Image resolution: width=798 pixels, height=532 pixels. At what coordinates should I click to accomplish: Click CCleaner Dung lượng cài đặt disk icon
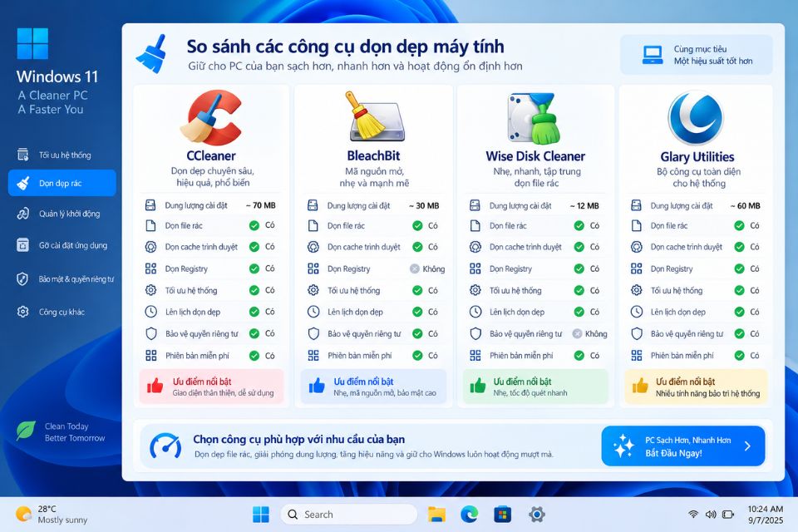point(150,205)
